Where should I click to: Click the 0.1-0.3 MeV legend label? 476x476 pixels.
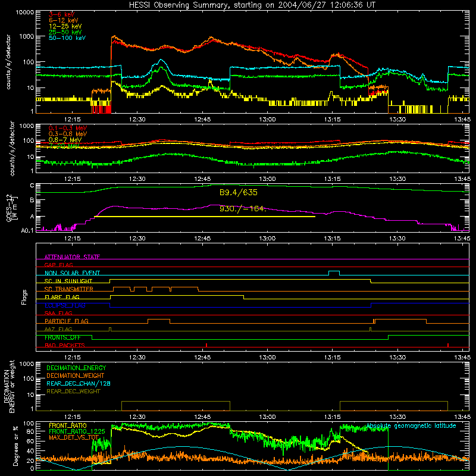coord(68,128)
